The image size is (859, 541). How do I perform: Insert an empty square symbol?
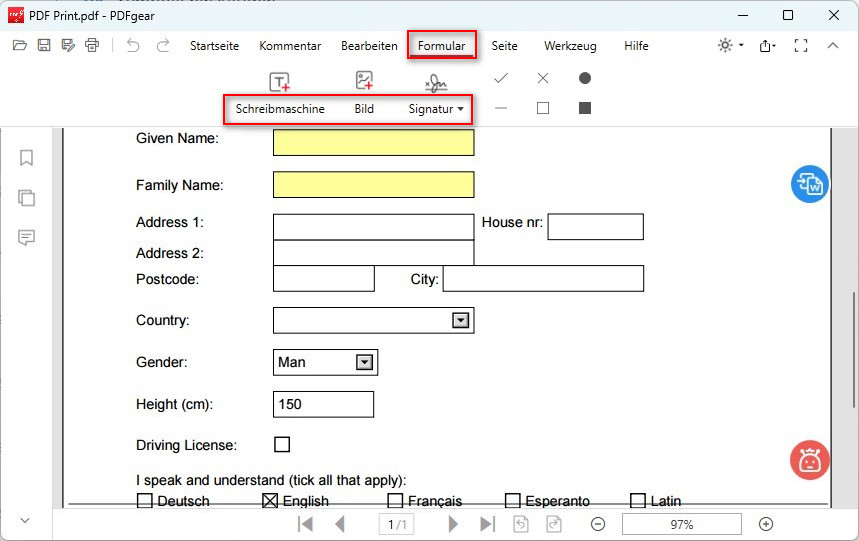543,108
